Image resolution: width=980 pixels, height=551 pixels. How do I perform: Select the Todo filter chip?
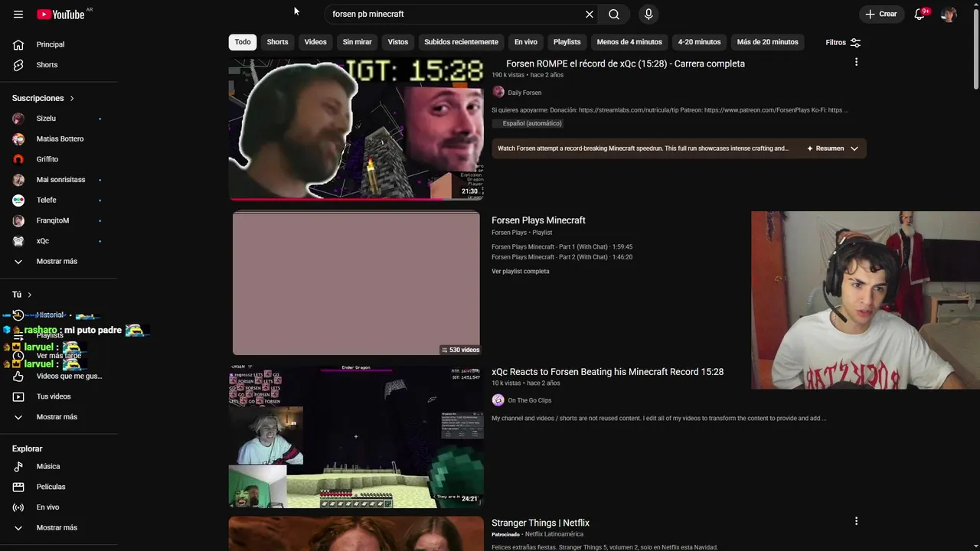[x=243, y=42]
